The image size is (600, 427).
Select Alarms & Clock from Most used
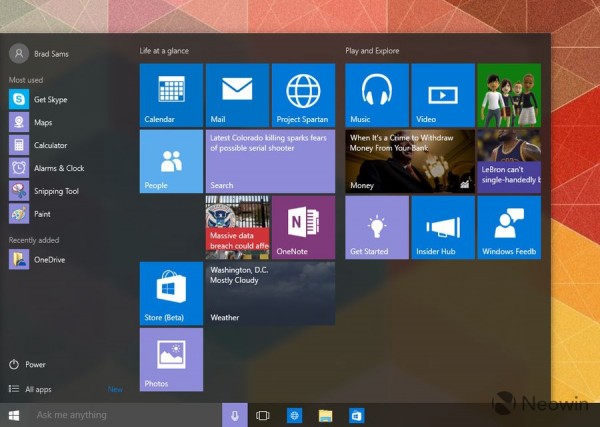[x=58, y=168]
